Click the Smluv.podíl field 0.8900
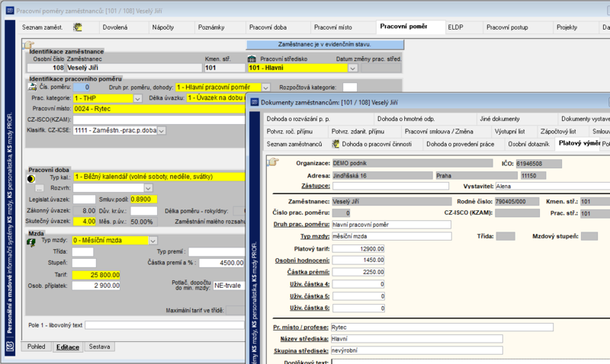This screenshot has height=364, width=610. [143, 200]
